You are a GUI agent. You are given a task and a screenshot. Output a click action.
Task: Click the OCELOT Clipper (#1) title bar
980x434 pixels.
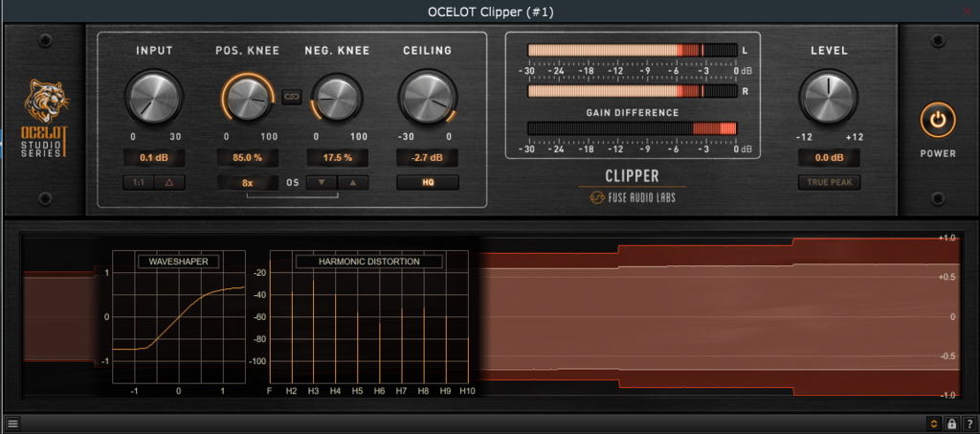point(490,11)
